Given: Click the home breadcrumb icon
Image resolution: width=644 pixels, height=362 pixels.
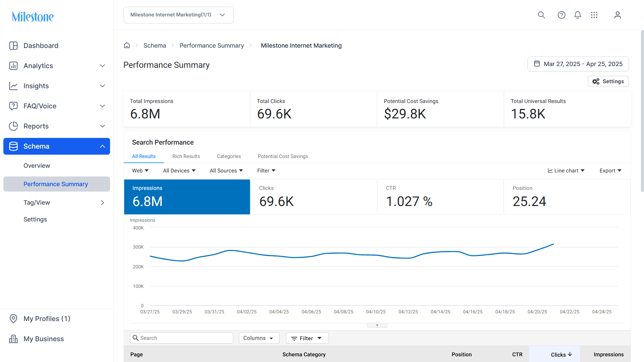Looking at the screenshot, I should click(127, 45).
